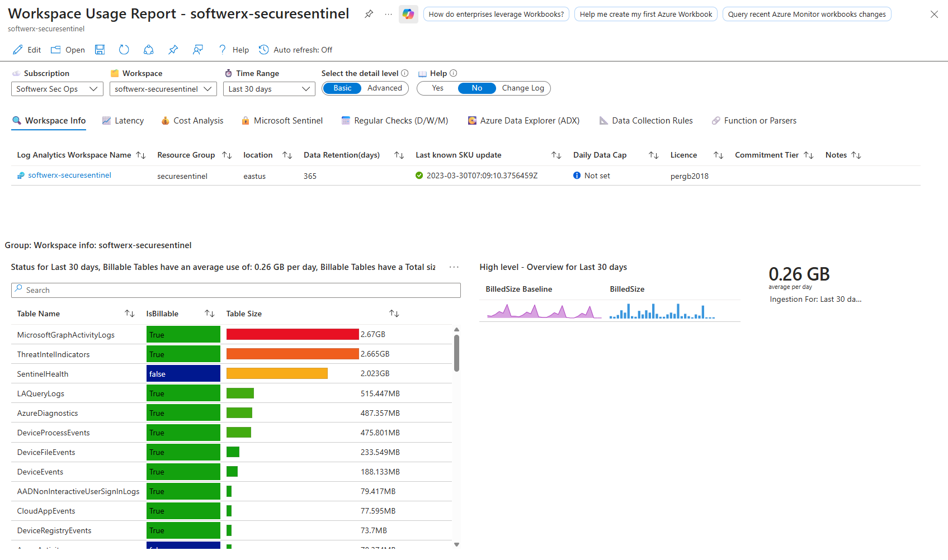Click the info icon beside detail level
The height and width of the screenshot is (560, 948).
(405, 73)
